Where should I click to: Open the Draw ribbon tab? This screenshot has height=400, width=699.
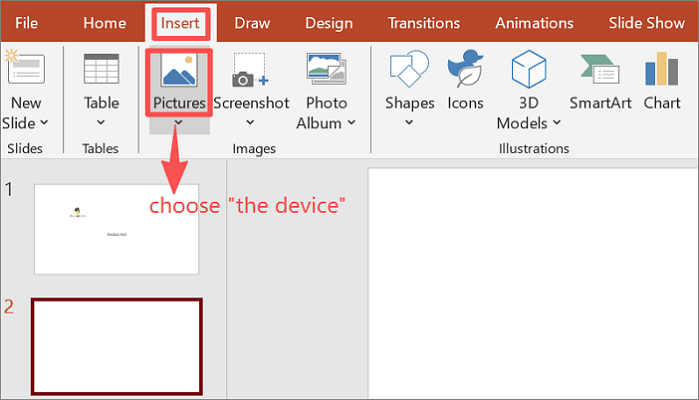[252, 23]
